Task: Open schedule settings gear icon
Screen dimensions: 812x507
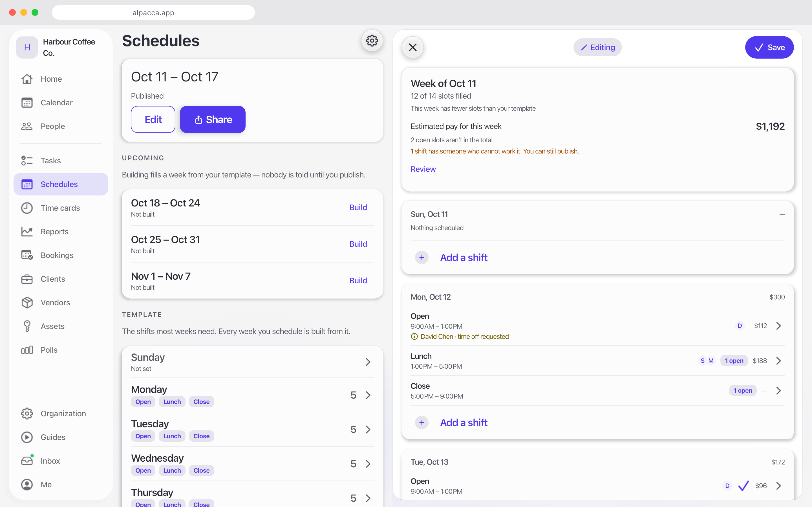Action: pyautogui.click(x=372, y=41)
